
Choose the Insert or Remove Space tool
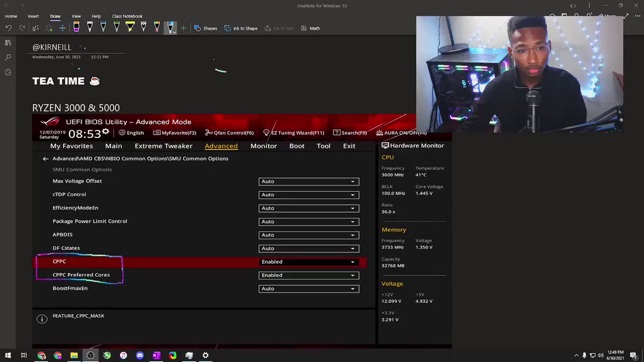point(62,28)
